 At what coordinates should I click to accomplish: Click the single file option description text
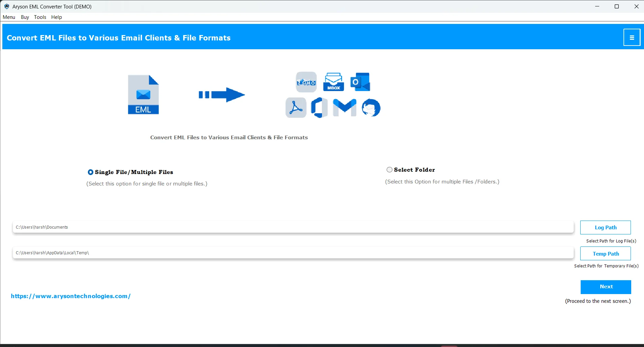coord(147,183)
